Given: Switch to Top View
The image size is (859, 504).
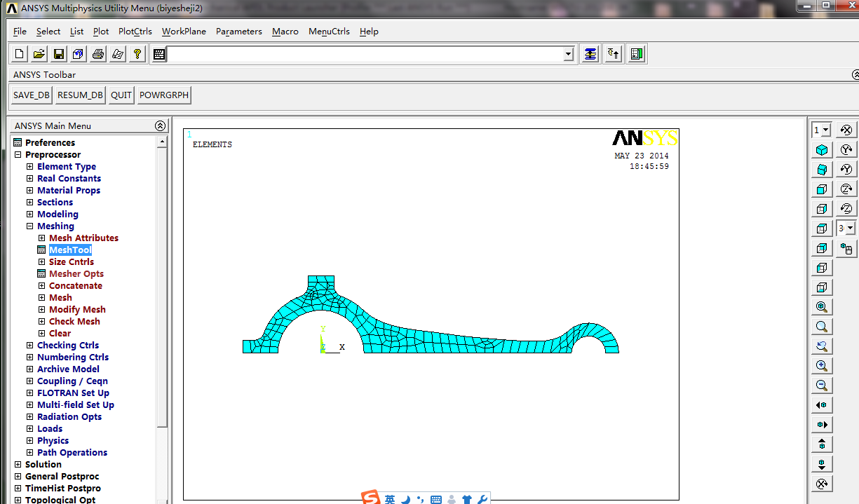Looking at the screenshot, I should coord(822,229).
